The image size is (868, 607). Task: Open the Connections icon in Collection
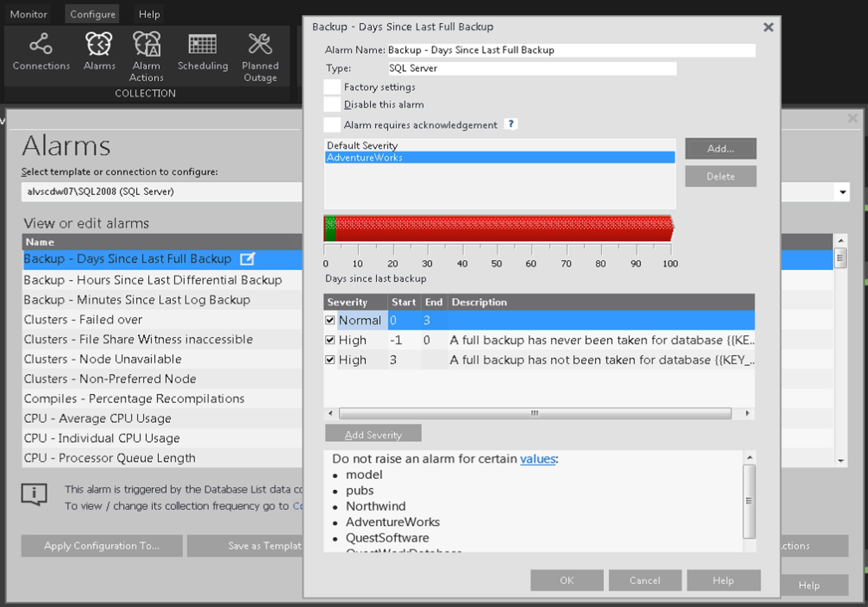[41, 44]
